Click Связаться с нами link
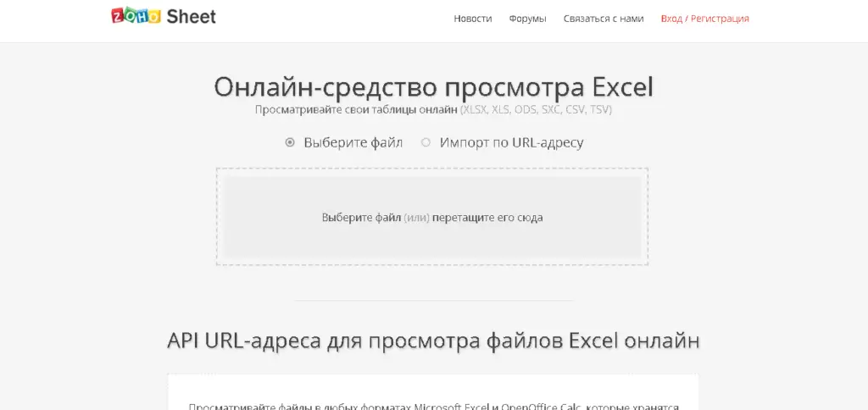Viewport: 868px width, 410px height. click(604, 19)
